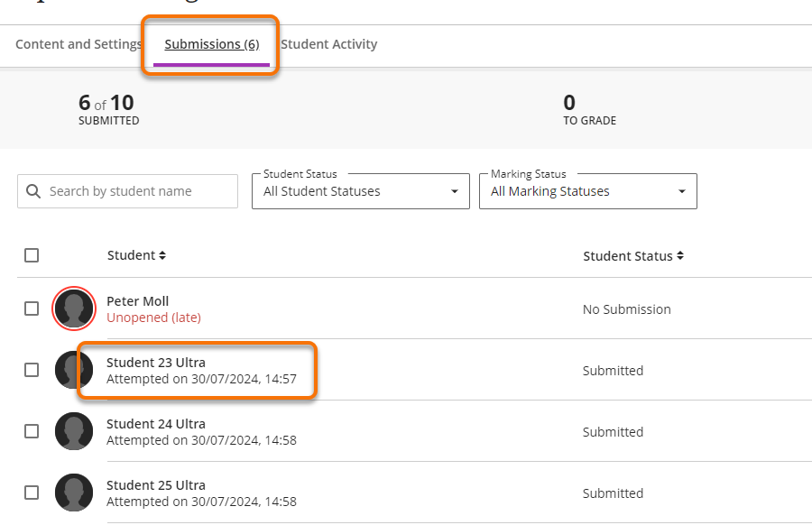Sort the table by Student column
Screen dimensions: 812x525
[x=136, y=255]
